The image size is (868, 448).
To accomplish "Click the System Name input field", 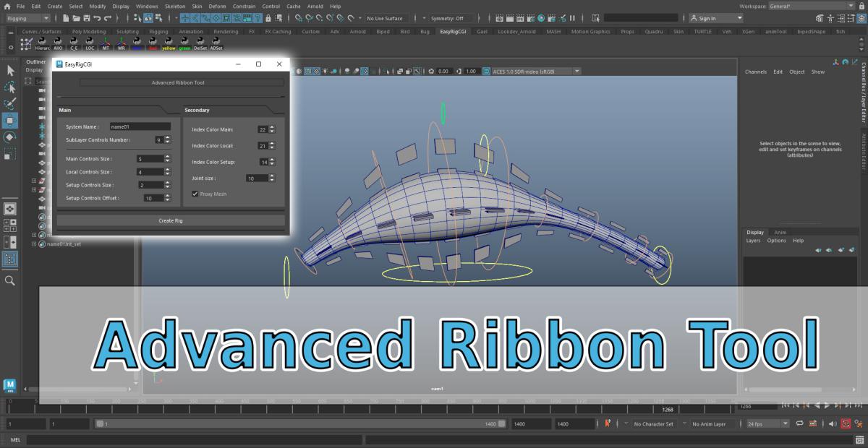I will pyautogui.click(x=140, y=126).
